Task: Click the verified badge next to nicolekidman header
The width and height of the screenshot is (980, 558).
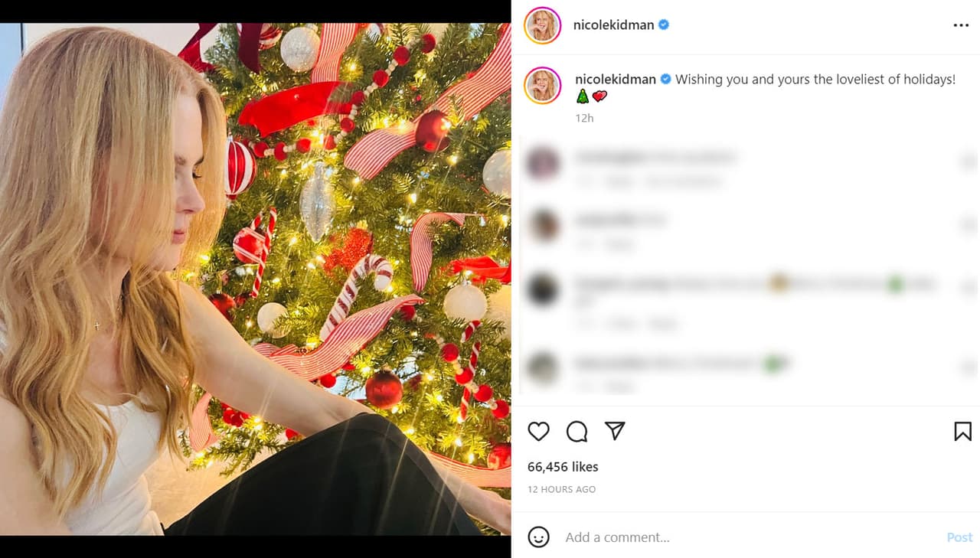Action: [x=663, y=24]
